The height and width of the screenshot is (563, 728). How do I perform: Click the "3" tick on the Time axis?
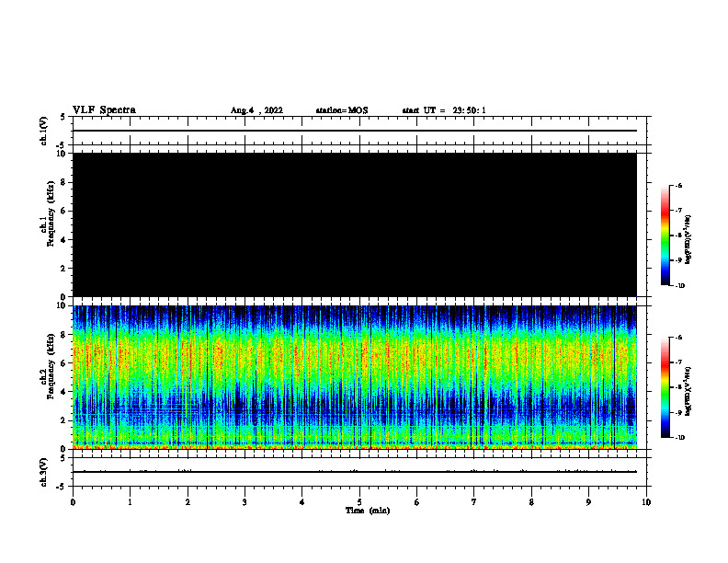point(245,502)
